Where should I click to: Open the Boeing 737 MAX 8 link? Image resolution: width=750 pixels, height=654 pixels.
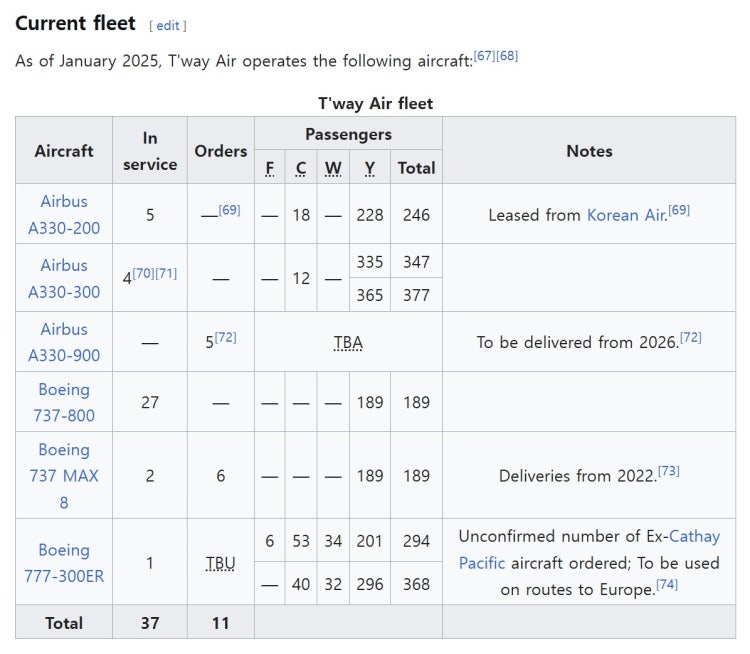64,476
